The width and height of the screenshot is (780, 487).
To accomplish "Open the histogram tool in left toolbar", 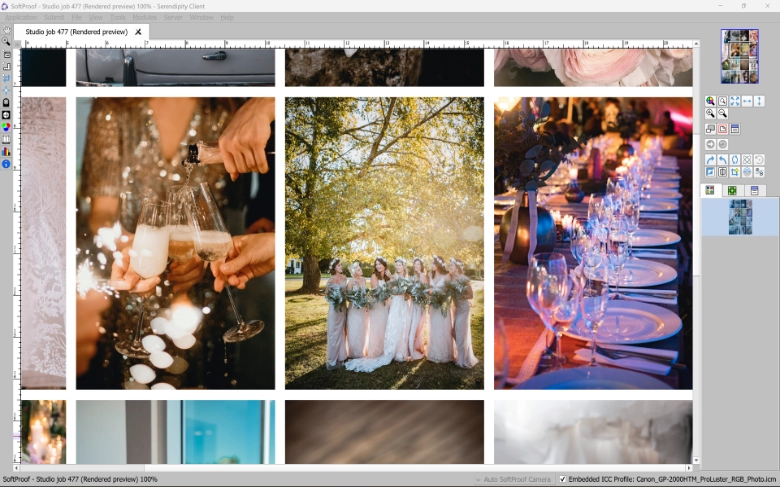I will 7,151.
